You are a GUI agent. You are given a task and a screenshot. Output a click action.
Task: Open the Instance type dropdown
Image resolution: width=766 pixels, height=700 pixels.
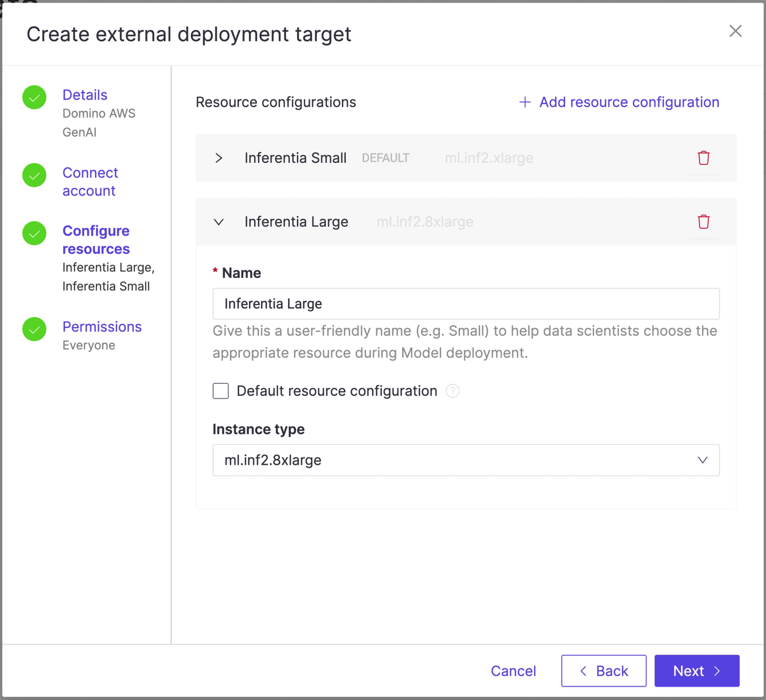click(466, 460)
